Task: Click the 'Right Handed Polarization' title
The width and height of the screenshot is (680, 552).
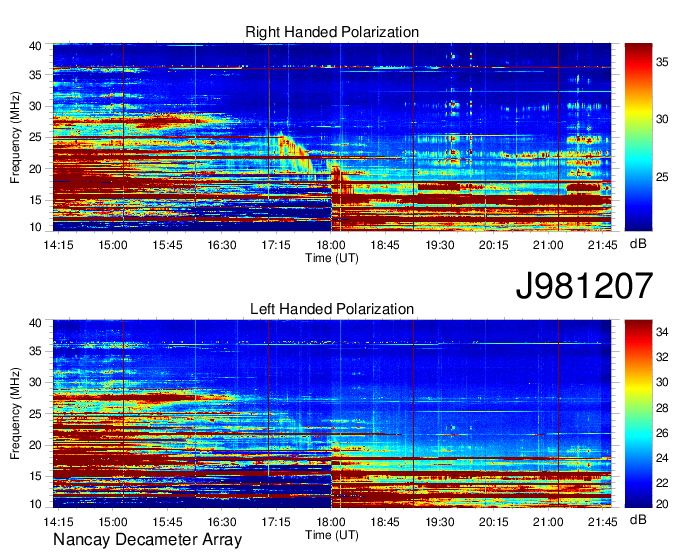Action: [x=332, y=32]
